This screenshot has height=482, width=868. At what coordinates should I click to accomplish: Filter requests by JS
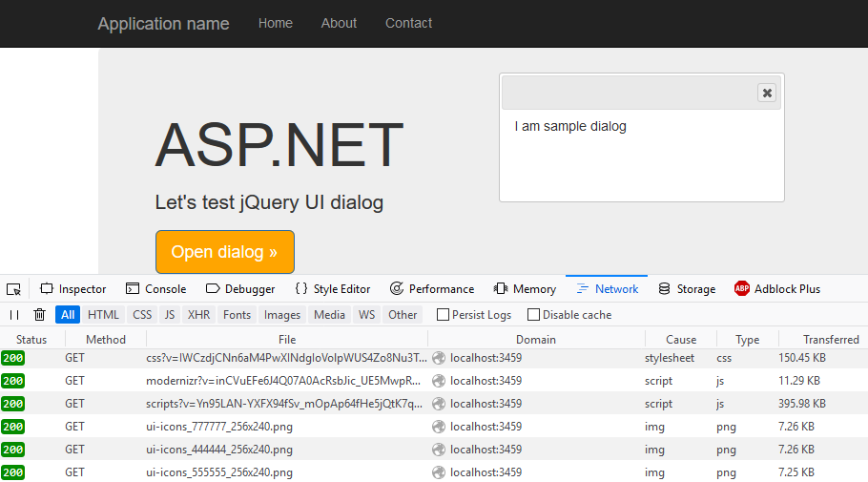tap(170, 315)
